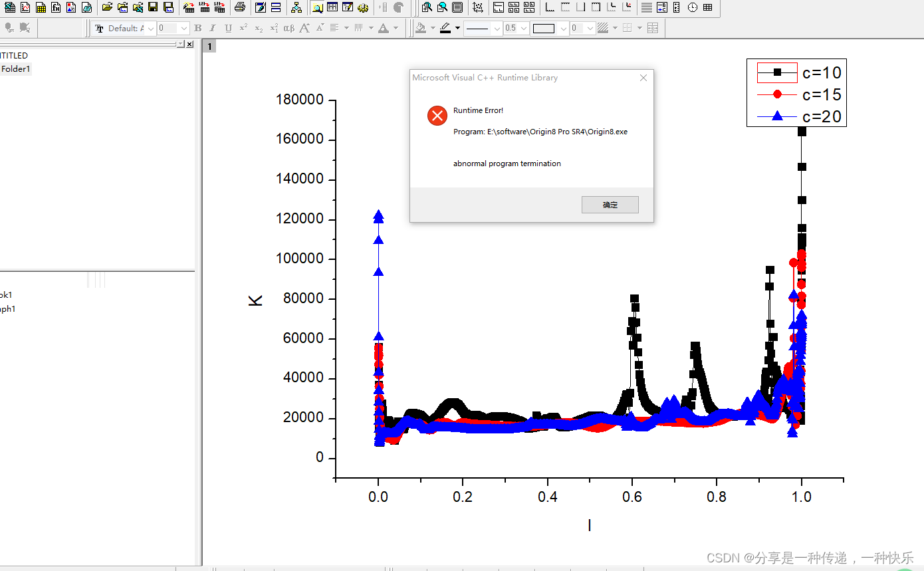Click 确定 in the Runtime Error dialog
This screenshot has height=571, width=924.
(x=610, y=205)
